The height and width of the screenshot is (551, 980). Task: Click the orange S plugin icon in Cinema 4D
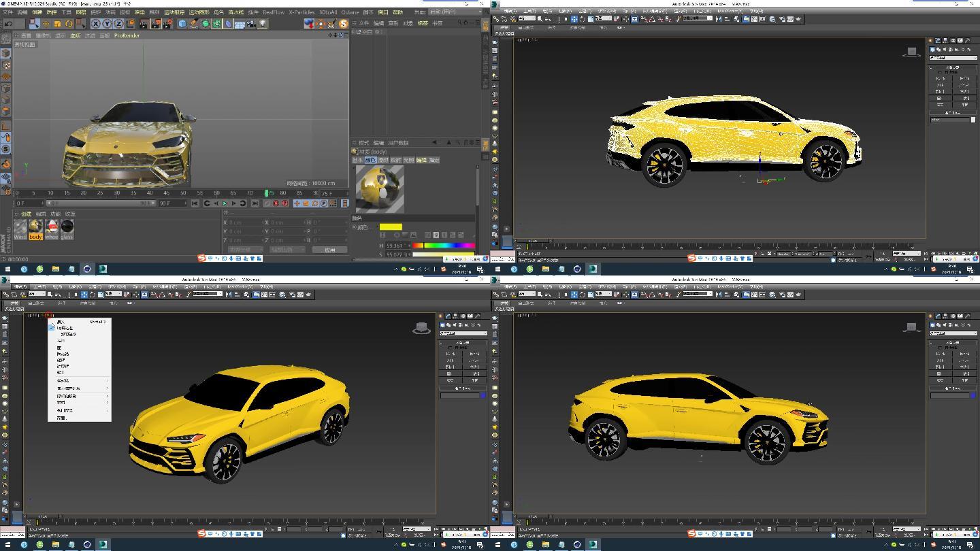click(x=344, y=24)
